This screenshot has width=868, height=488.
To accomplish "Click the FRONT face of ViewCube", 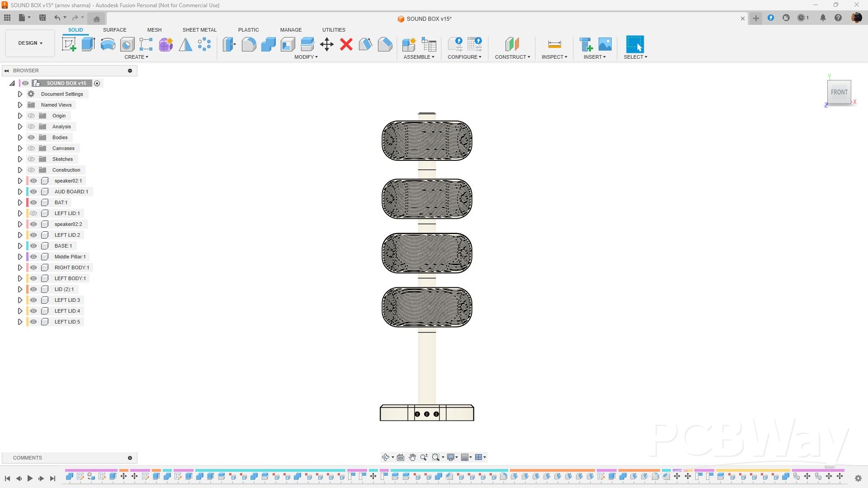I will tap(839, 92).
